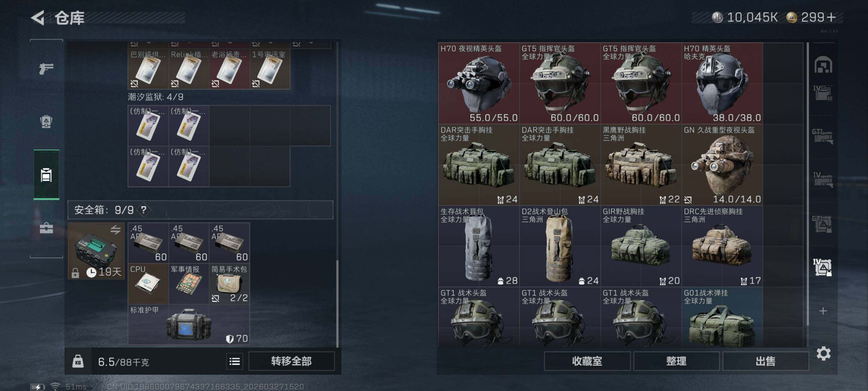The image size is (868, 391).
Task: Click the 转移全部 button
Action: [292, 361]
